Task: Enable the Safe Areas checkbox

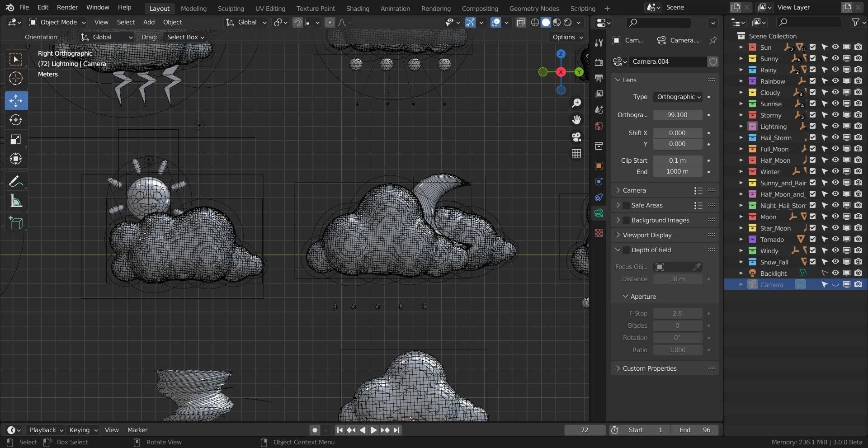Action: tap(626, 205)
